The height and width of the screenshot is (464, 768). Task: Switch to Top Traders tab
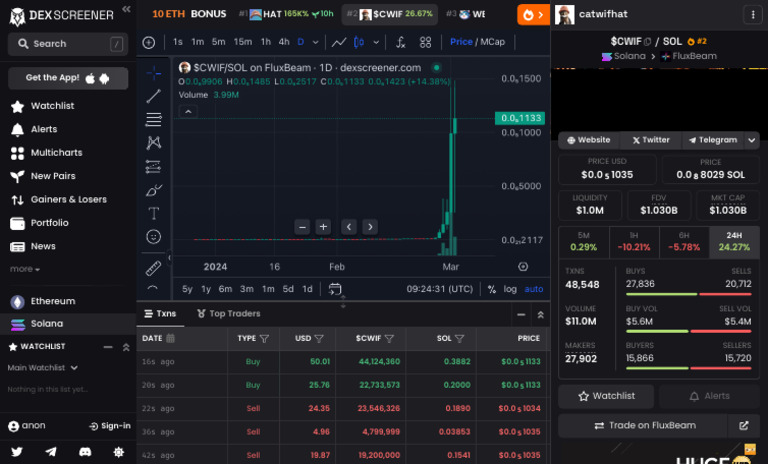[x=228, y=314]
